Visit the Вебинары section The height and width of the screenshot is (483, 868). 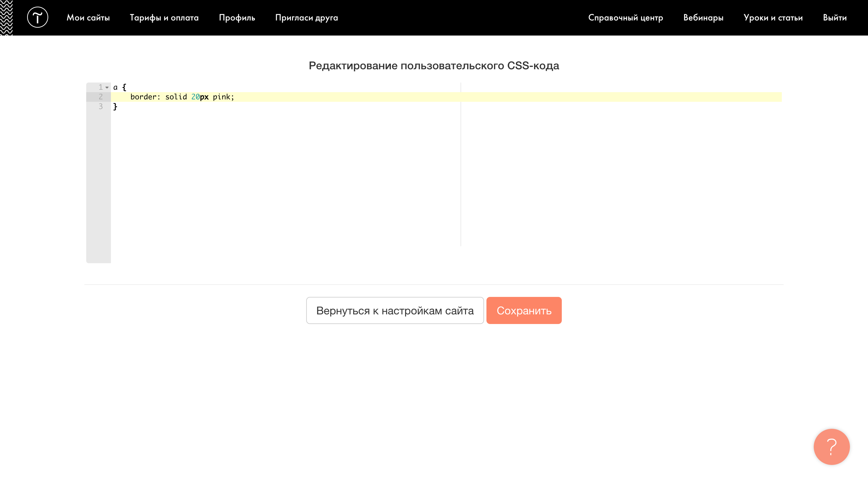click(x=703, y=18)
